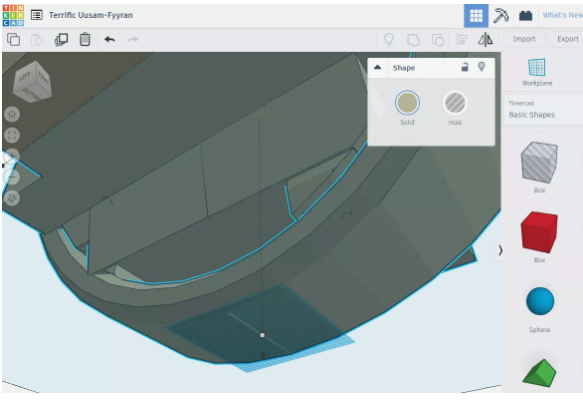Open the Bricks mode icon
This screenshot has height=412, width=583.
click(x=525, y=16)
